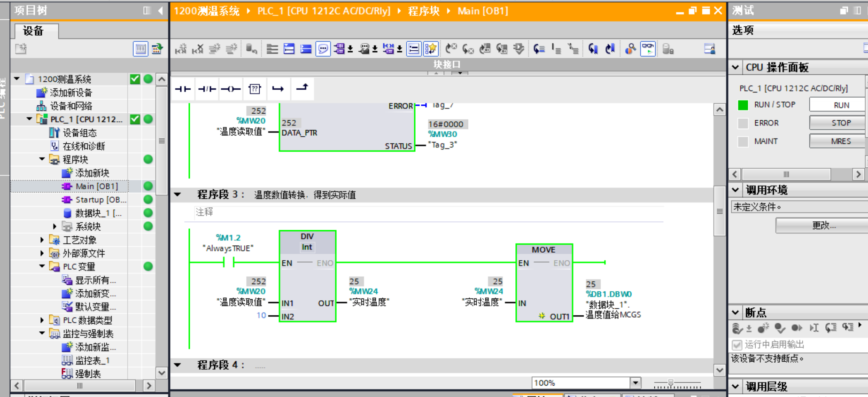Toggle 运行中启用输出 checkbox
This screenshot has width=868, height=397.
737,345
